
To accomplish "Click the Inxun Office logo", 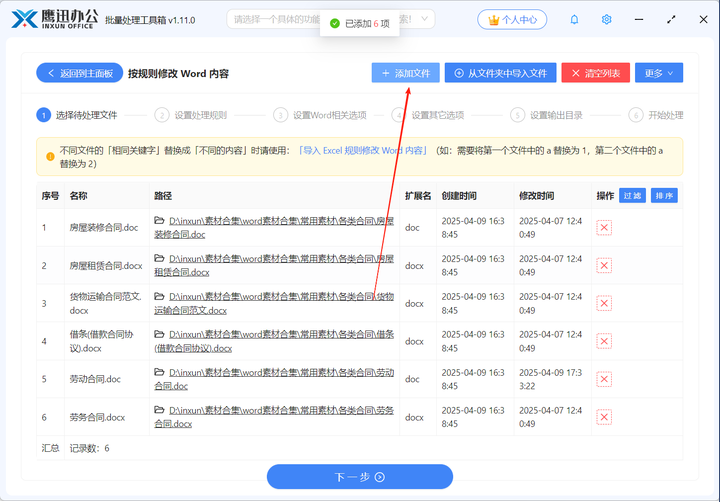I will tap(54, 20).
